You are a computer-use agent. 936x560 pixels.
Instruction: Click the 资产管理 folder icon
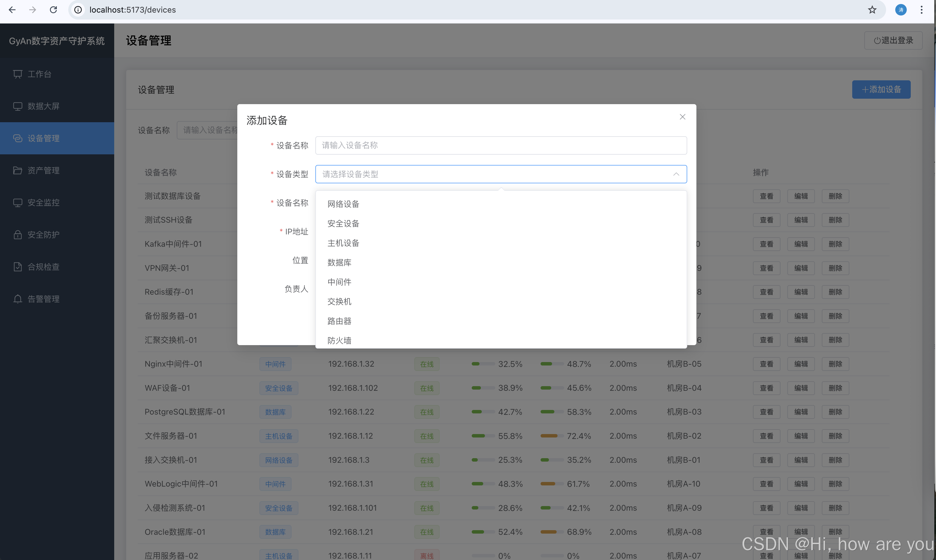(x=18, y=171)
